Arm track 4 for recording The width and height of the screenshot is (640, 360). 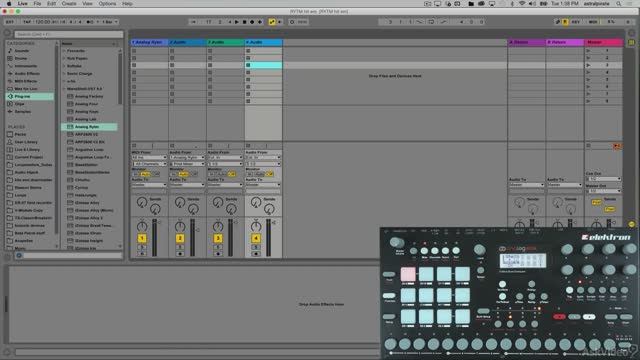[x=256, y=254]
